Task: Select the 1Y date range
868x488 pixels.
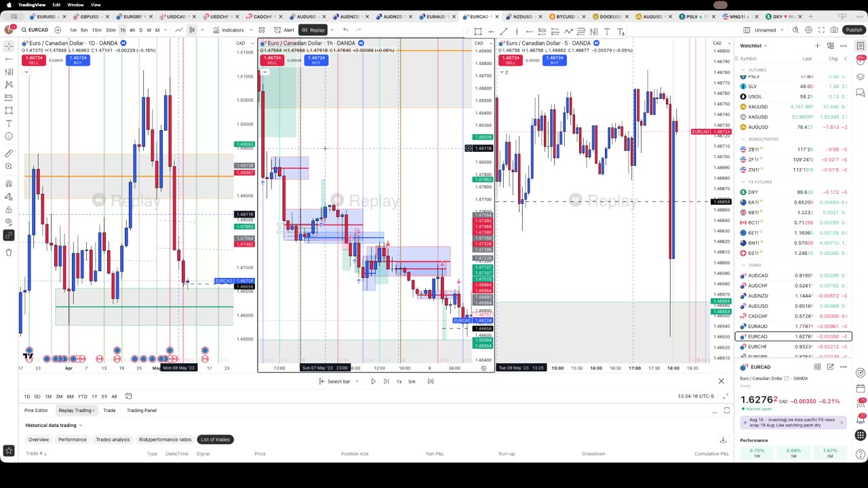Action: (94, 396)
